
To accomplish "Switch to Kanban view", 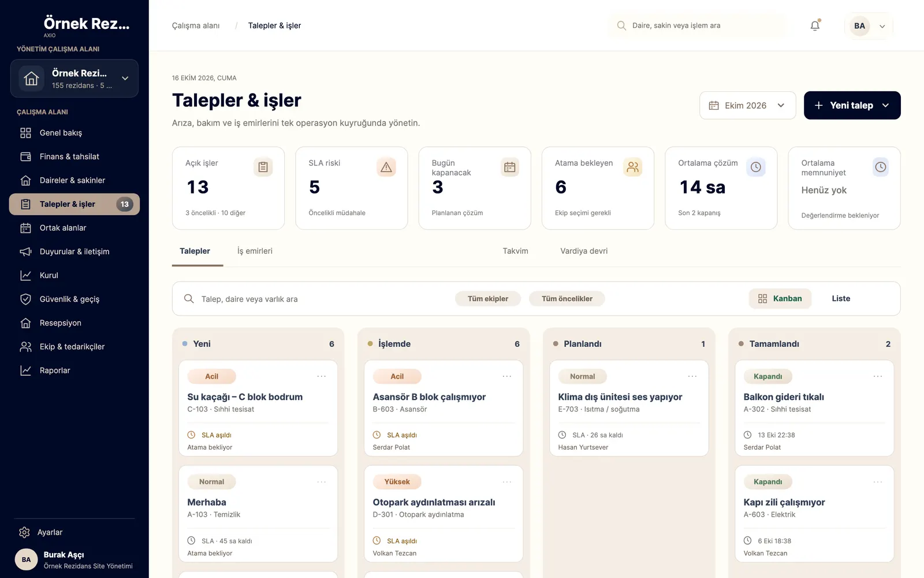I will (780, 299).
